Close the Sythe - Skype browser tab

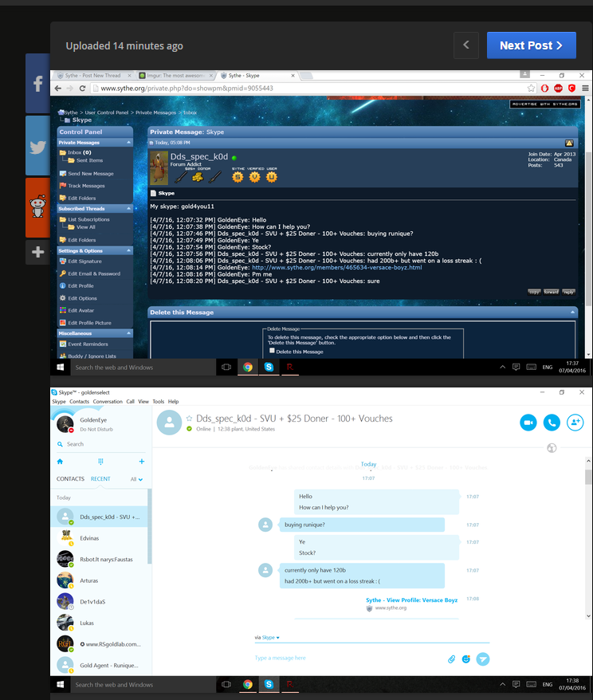coord(293,76)
